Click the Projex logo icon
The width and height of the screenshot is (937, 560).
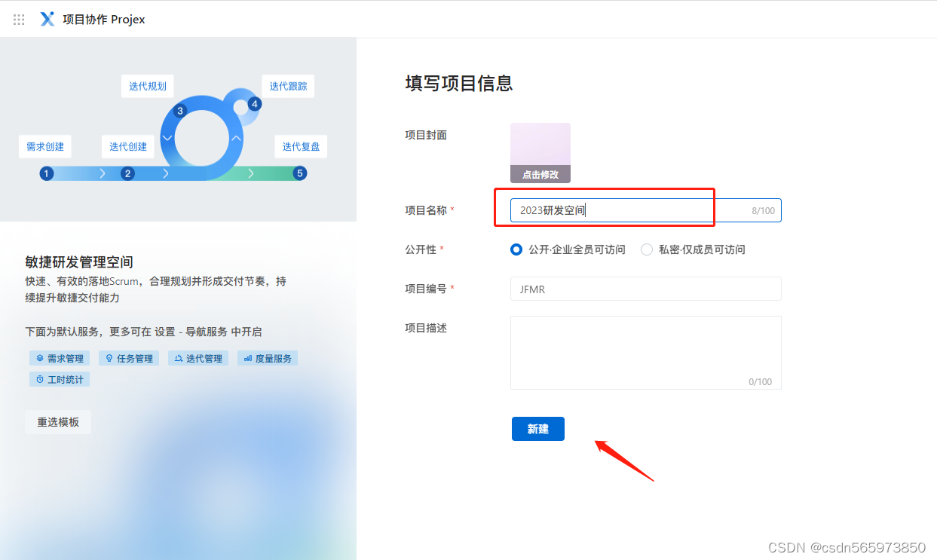coord(47,20)
